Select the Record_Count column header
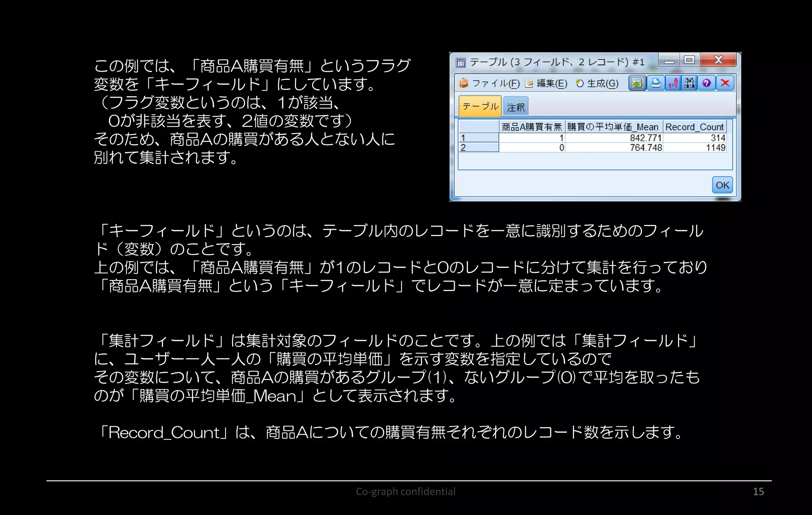 click(695, 127)
